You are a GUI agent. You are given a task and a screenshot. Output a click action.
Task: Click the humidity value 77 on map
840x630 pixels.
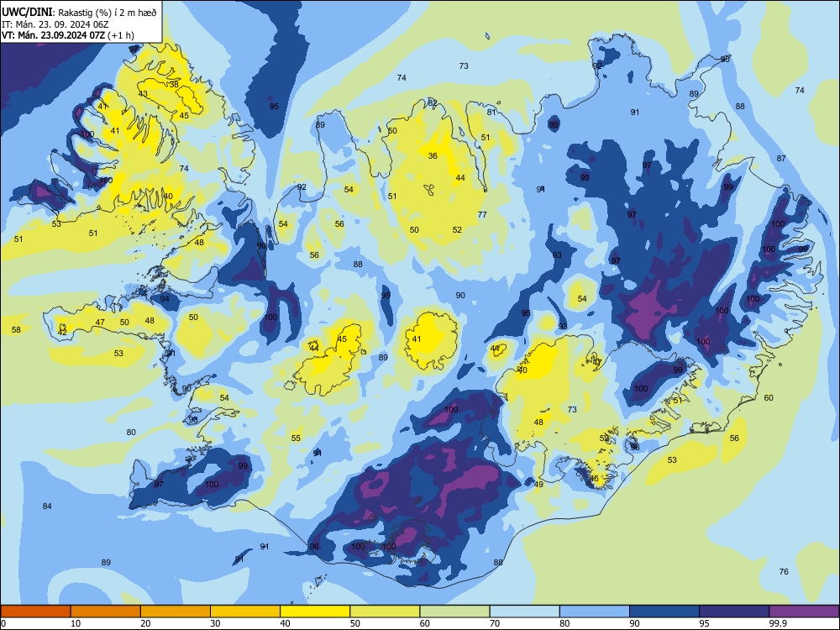point(482,215)
